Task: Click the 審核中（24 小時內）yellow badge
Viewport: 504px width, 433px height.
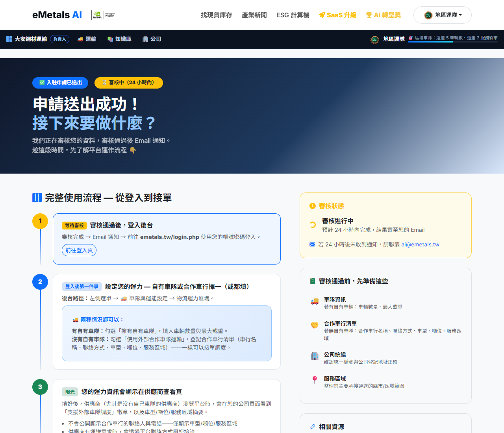Action: [129, 83]
